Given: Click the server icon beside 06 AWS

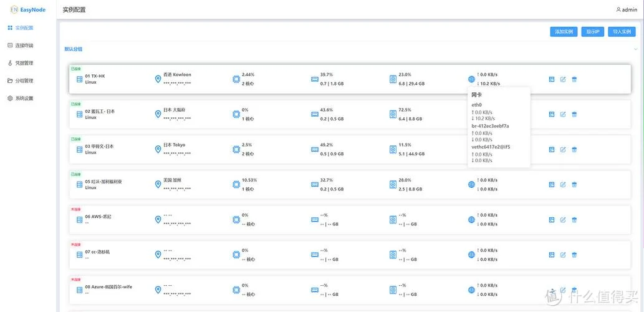Looking at the screenshot, I should click(80, 220).
